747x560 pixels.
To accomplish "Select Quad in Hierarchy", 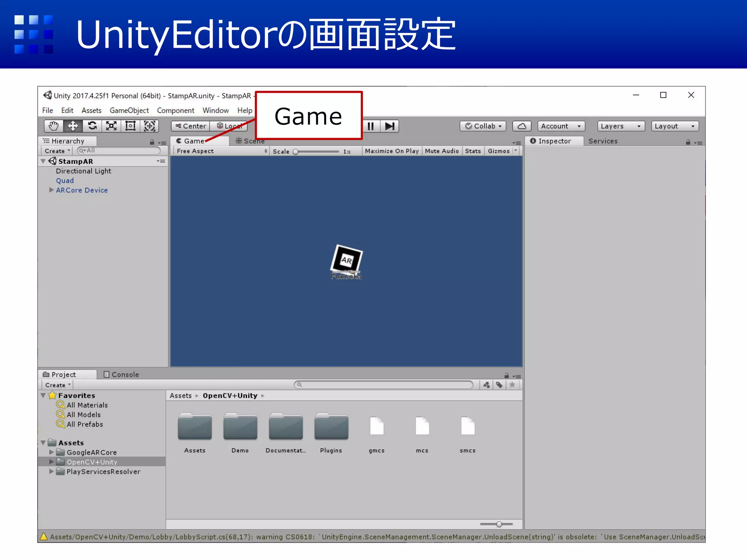I will tap(65, 180).
